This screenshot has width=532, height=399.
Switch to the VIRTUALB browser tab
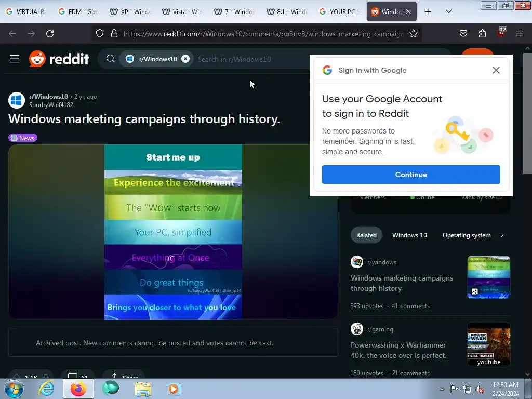coord(25,11)
